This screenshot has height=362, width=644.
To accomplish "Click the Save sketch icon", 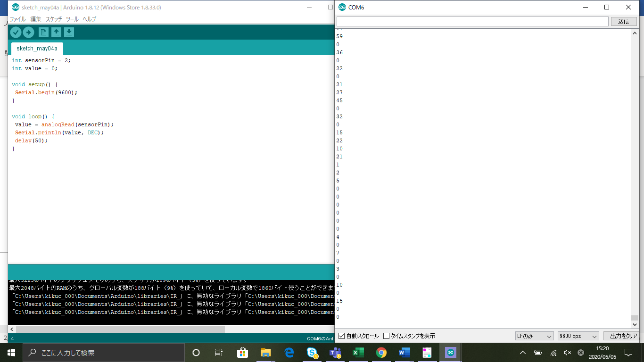I will 69,32.
